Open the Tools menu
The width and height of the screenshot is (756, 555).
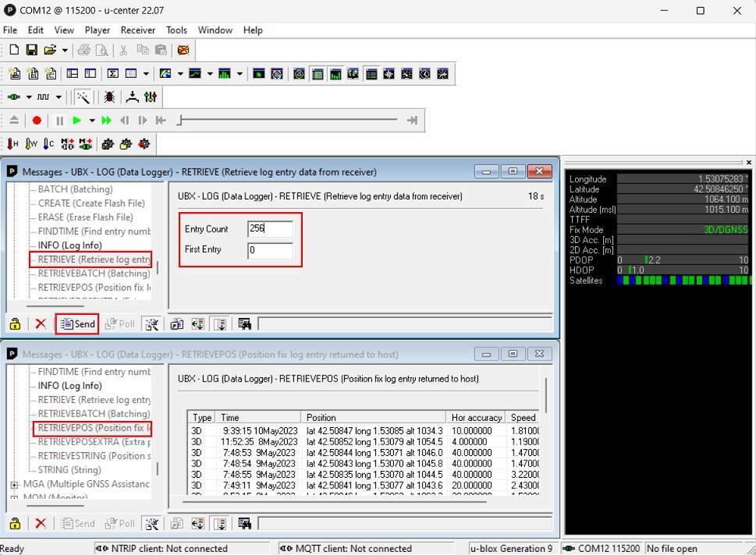176,30
